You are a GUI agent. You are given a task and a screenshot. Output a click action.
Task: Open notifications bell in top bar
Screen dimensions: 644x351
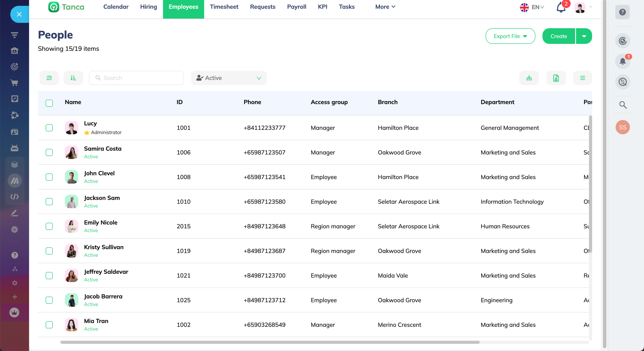pos(561,7)
